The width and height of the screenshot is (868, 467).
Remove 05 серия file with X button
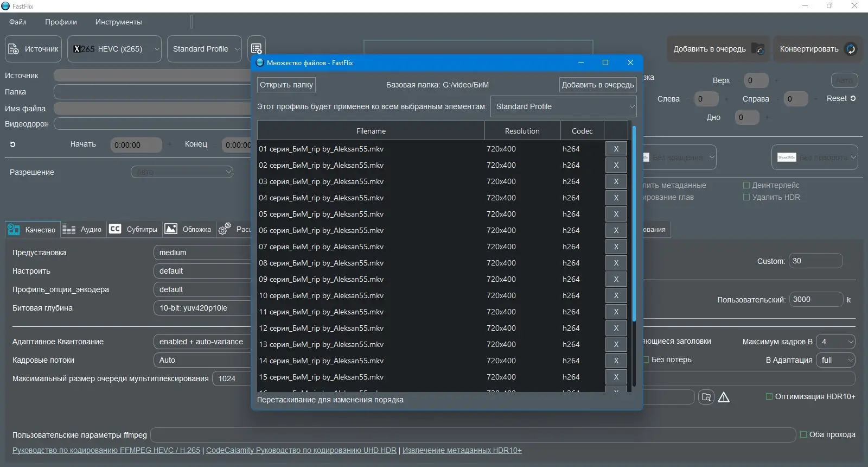coord(616,214)
